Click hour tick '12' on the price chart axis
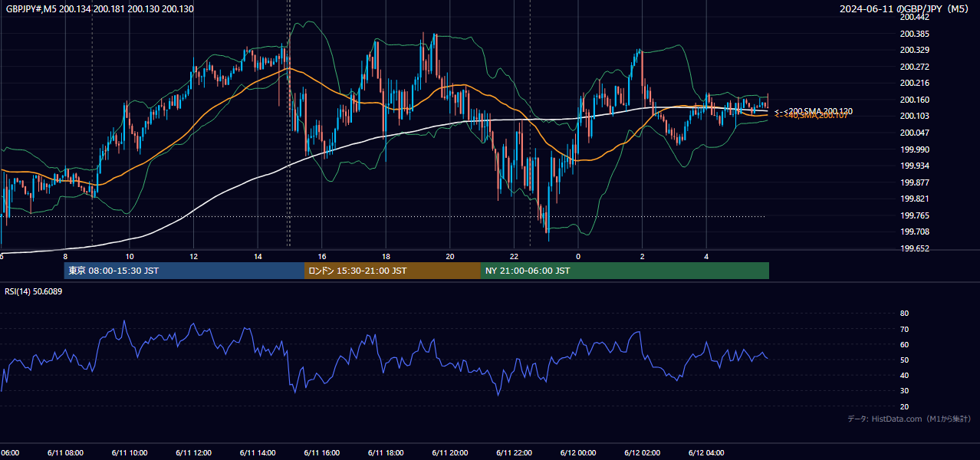Screen dimensions: 980x460 tap(194, 256)
